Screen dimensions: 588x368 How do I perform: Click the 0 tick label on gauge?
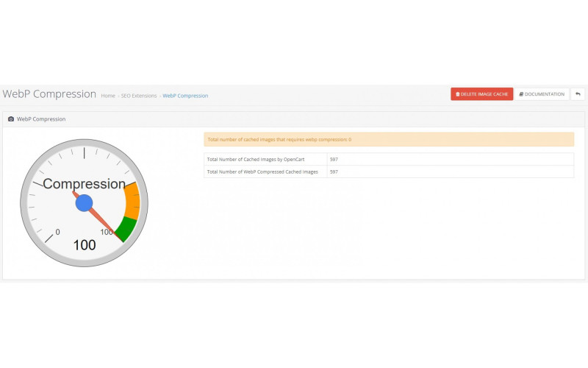(x=58, y=232)
